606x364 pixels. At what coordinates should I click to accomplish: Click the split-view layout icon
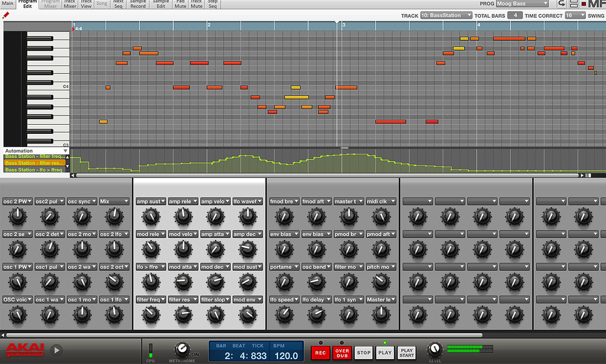[574, 4]
